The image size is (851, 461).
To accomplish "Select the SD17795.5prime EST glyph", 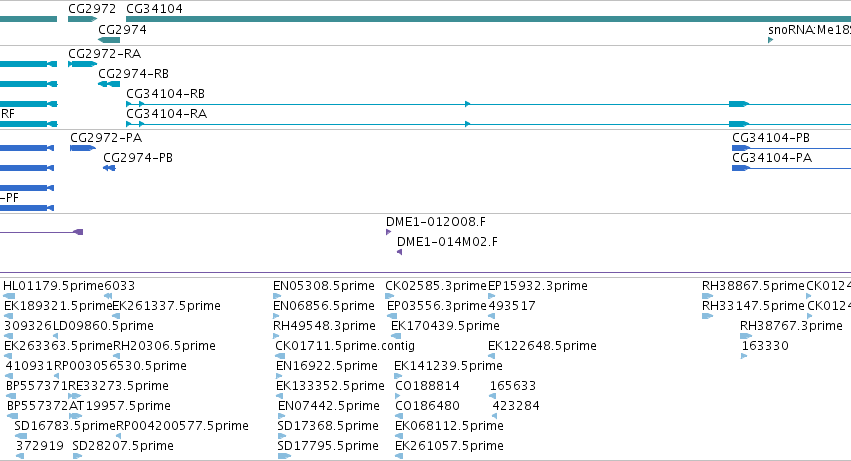I will pos(284,456).
